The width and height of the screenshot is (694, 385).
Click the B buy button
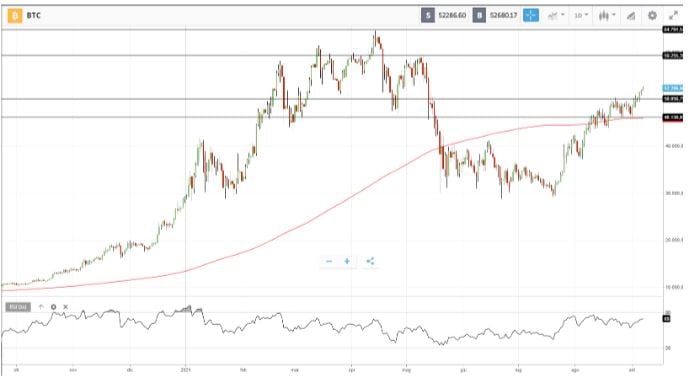click(x=479, y=15)
